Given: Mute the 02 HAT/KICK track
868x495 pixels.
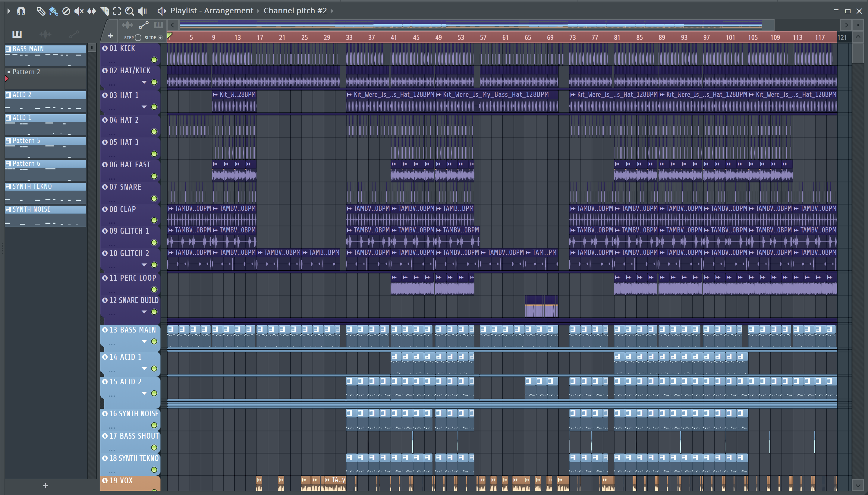Looking at the screenshot, I should [154, 82].
